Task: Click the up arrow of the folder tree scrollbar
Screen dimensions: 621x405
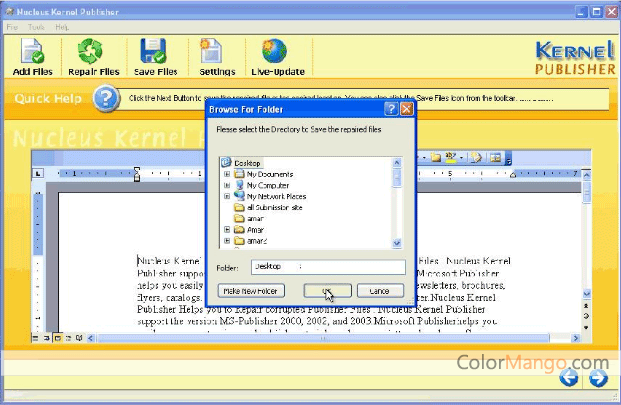Action: [x=397, y=162]
